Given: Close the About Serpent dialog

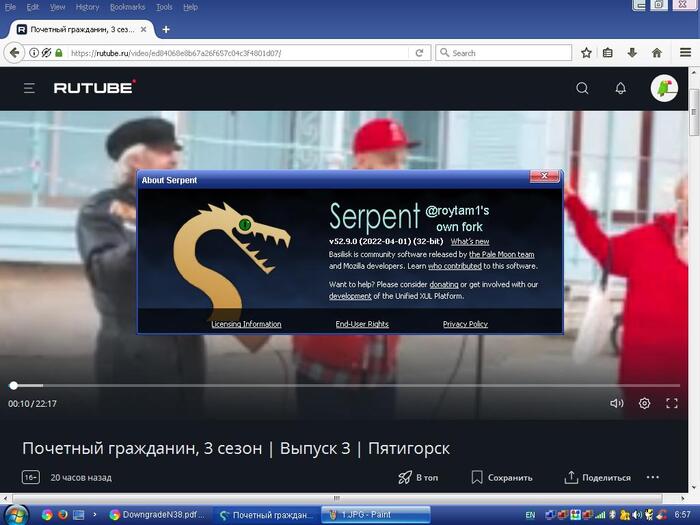Looking at the screenshot, I should pyautogui.click(x=544, y=176).
